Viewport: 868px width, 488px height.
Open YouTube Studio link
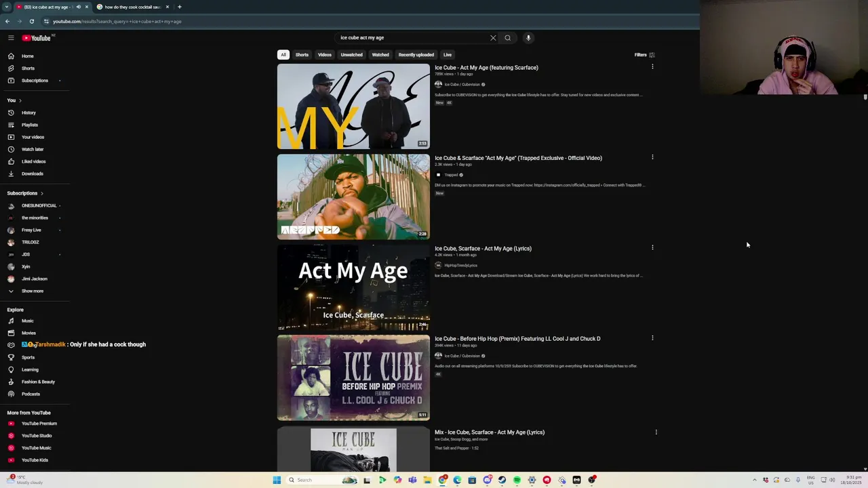(35, 436)
